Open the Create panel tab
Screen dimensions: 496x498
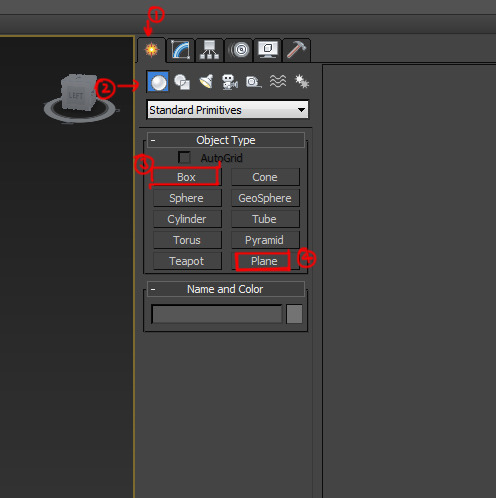(151, 50)
